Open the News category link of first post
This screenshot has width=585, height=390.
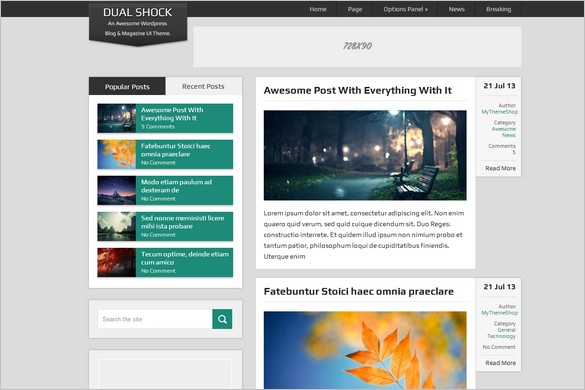point(509,135)
